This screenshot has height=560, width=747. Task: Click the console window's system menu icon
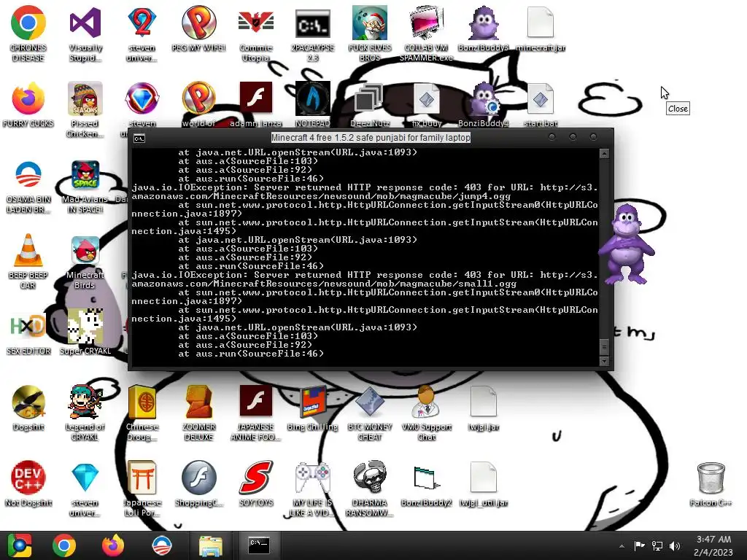[x=139, y=139]
